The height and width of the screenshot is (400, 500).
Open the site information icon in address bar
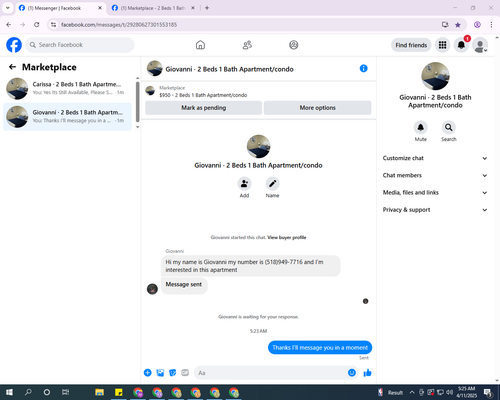tap(53, 25)
